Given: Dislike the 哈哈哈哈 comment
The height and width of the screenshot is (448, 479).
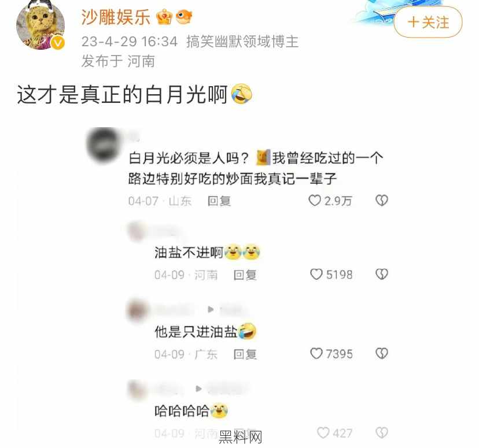Looking at the screenshot, I should pyautogui.click(x=382, y=432).
